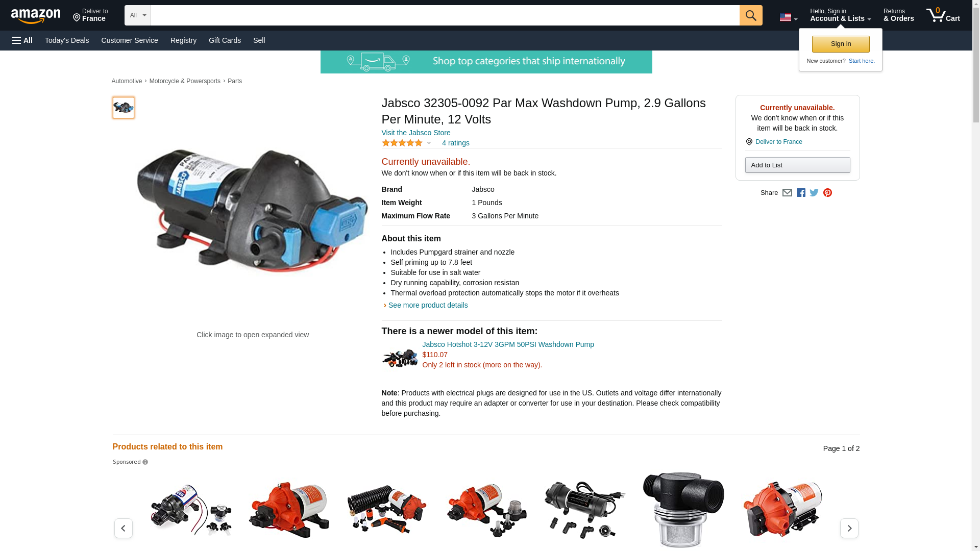Focus the Amazon search input field
Image resolution: width=980 pixels, height=551 pixels.
[x=445, y=15]
